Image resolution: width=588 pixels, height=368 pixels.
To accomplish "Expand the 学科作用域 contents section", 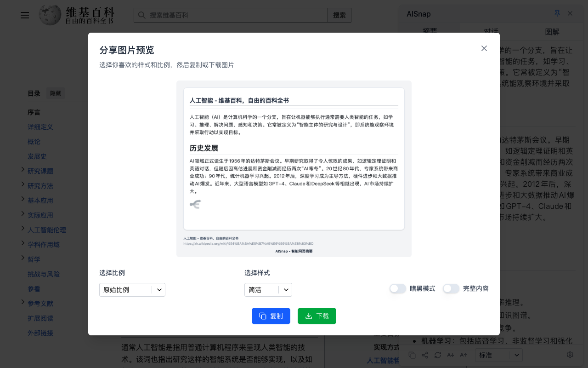I will pyautogui.click(x=23, y=244).
